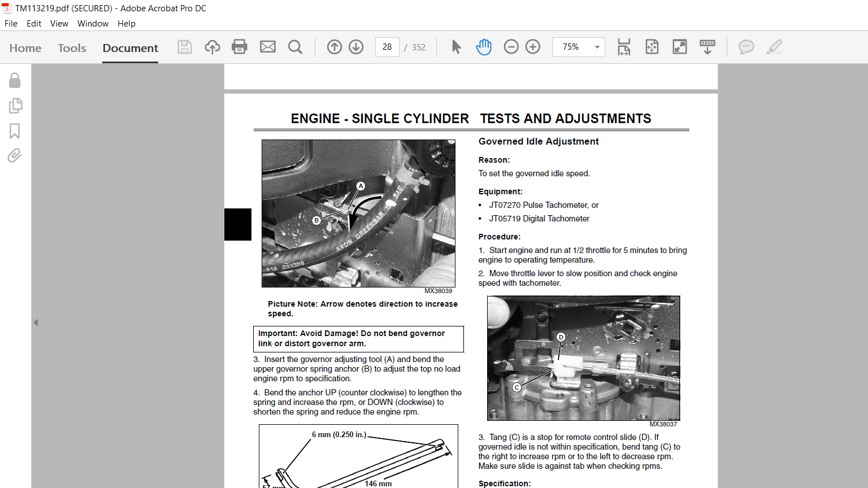Open the security lock panel
Image resolution: width=868 pixels, height=488 pixels.
(x=15, y=80)
